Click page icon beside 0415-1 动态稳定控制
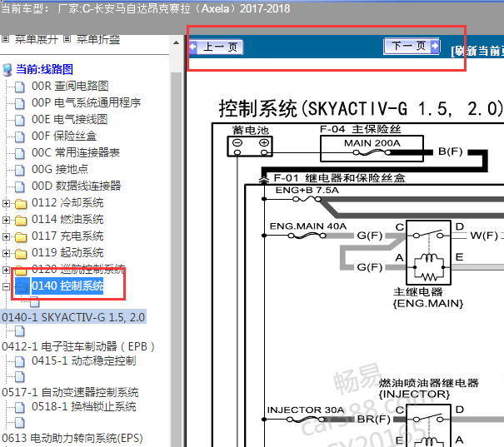The width and height of the screenshot is (504, 447). tap(20, 361)
